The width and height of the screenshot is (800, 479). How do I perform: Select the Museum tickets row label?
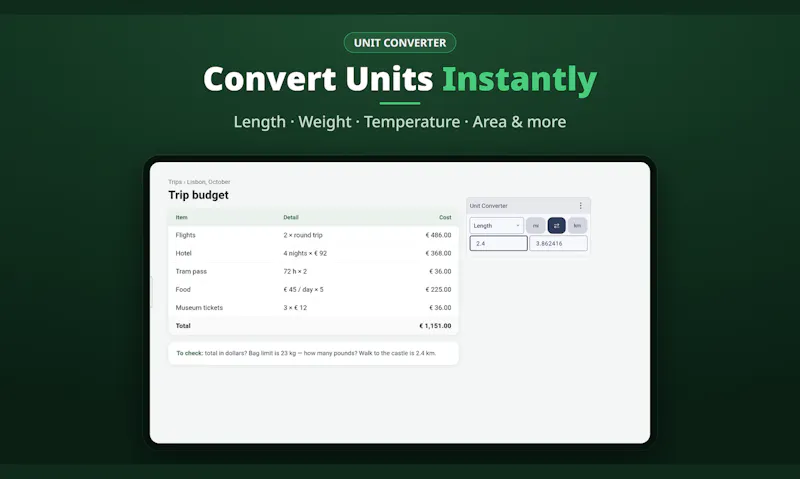(199, 308)
